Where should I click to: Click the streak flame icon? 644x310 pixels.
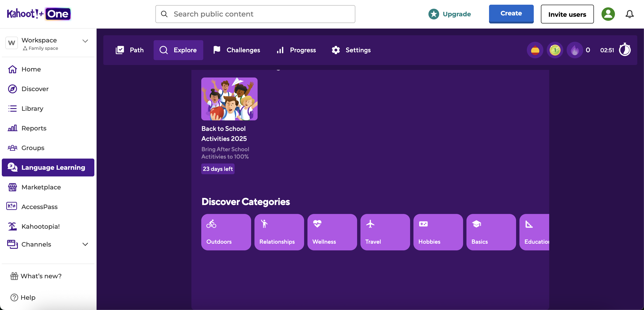[x=575, y=50]
